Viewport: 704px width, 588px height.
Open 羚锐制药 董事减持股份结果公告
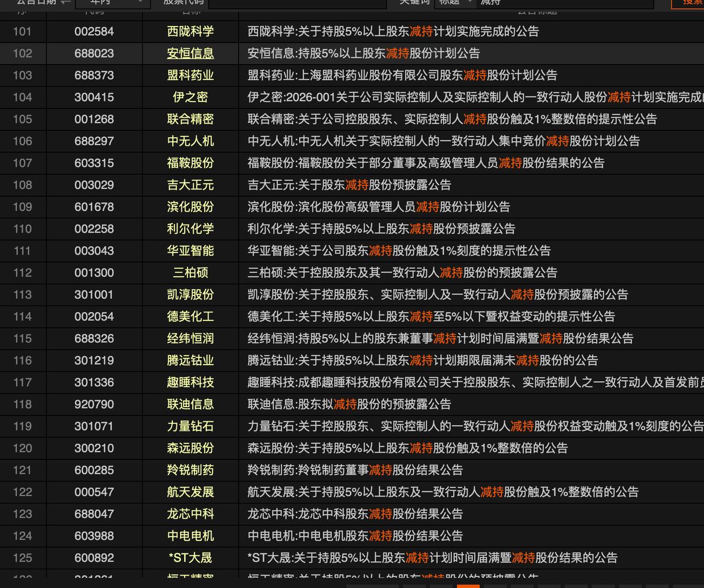[355, 470]
